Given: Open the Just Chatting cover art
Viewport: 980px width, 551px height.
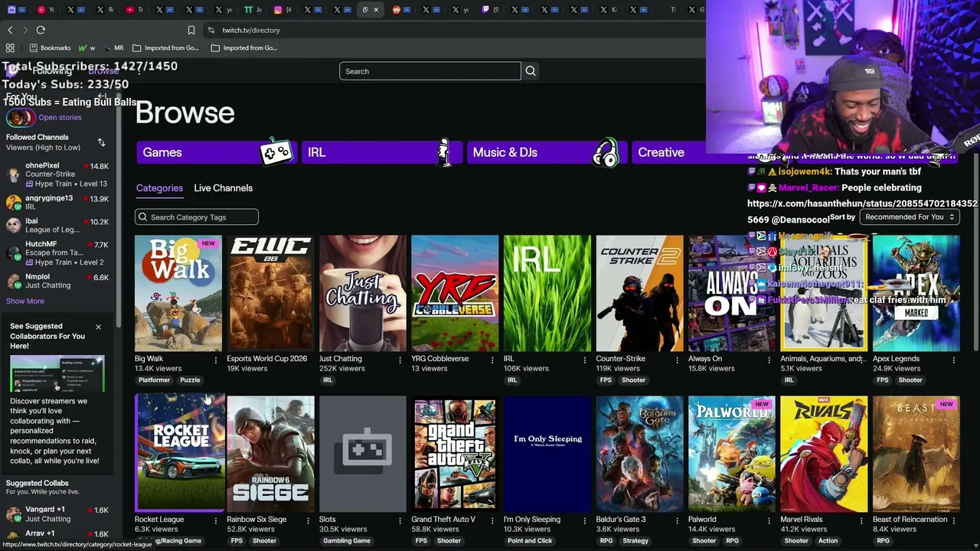Looking at the screenshot, I should click(363, 293).
